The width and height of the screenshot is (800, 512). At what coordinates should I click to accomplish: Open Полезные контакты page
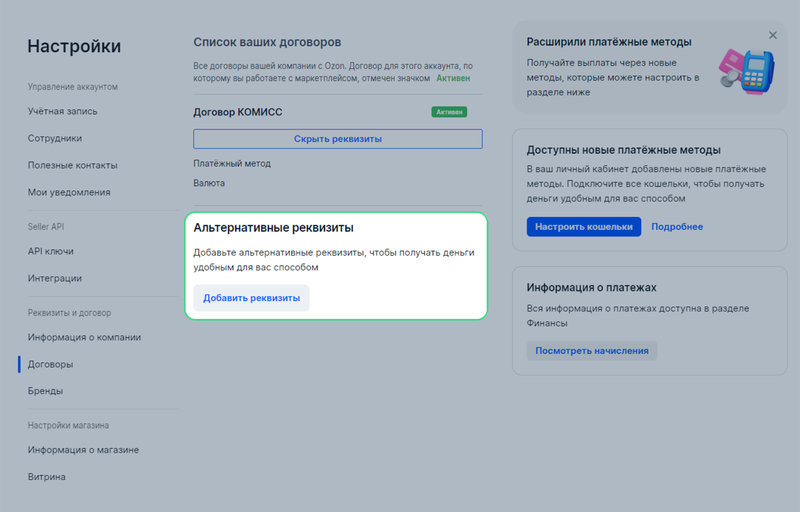coord(72,165)
